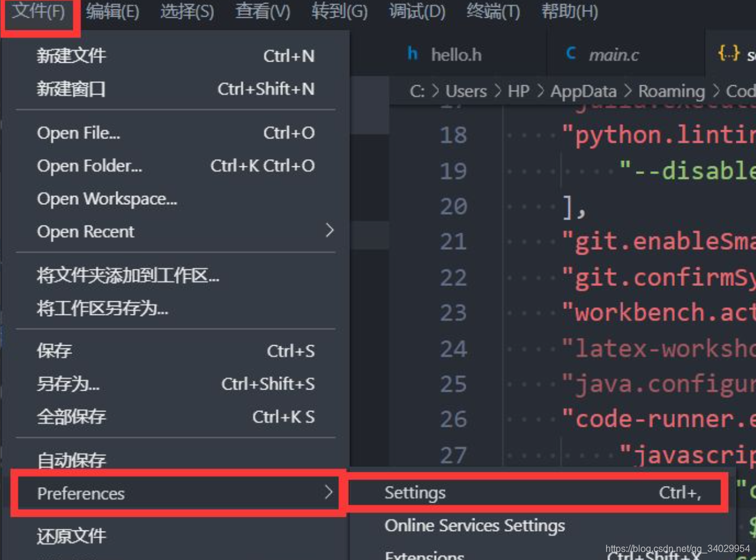Expand the Preferences submenu
The width and height of the screenshot is (756, 560).
tap(177, 493)
